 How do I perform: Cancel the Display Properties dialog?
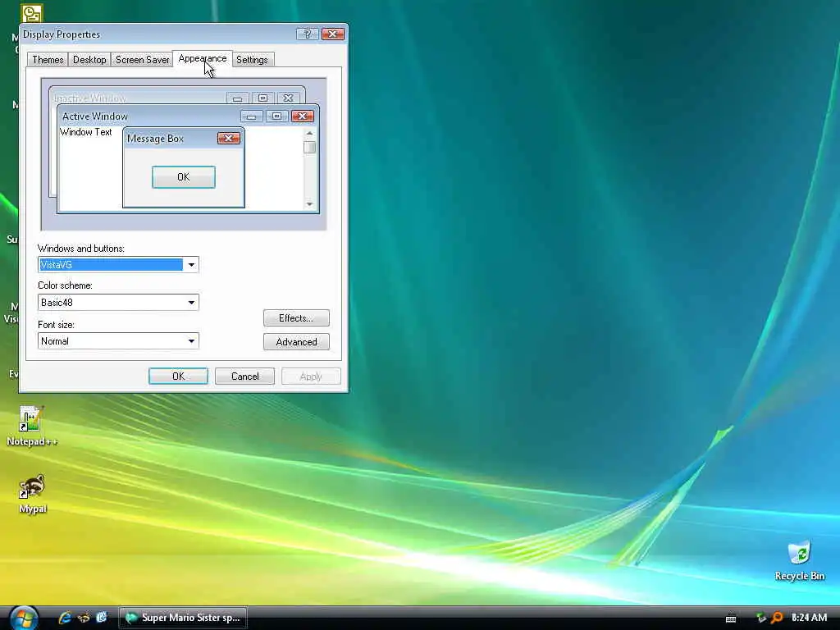pyautogui.click(x=244, y=376)
